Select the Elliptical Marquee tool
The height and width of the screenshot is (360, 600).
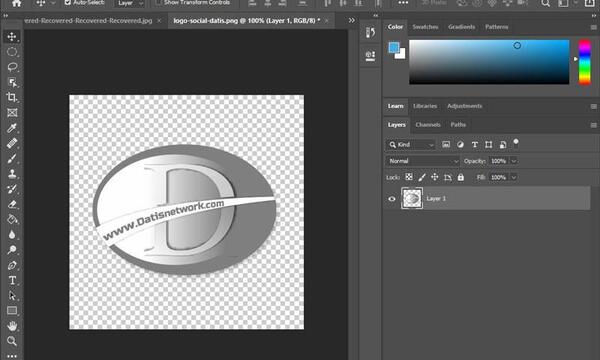(12, 52)
